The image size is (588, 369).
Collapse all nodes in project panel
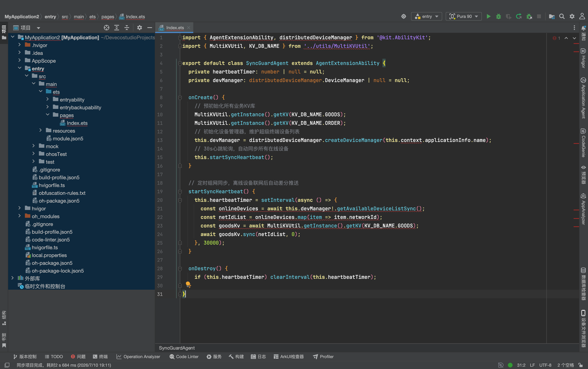[x=127, y=28]
